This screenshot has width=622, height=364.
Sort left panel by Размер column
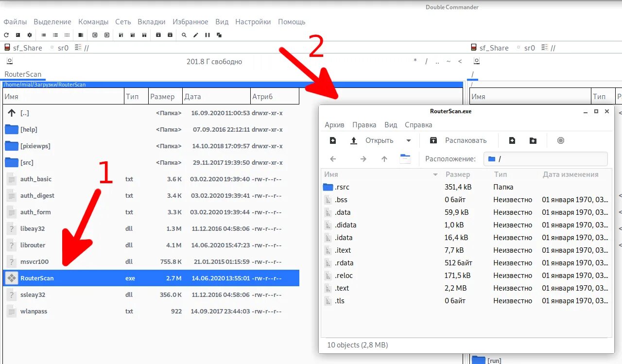pos(165,96)
